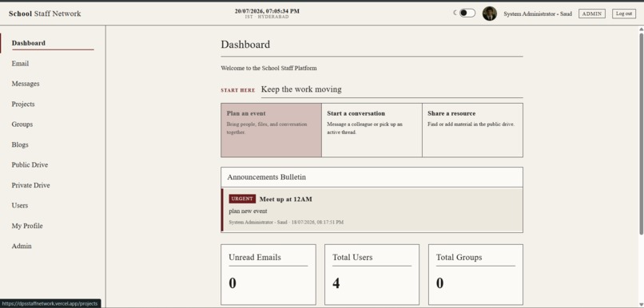Open the Total Users stat card
The image size is (644, 308).
pyautogui.click(x=372, y=274)
